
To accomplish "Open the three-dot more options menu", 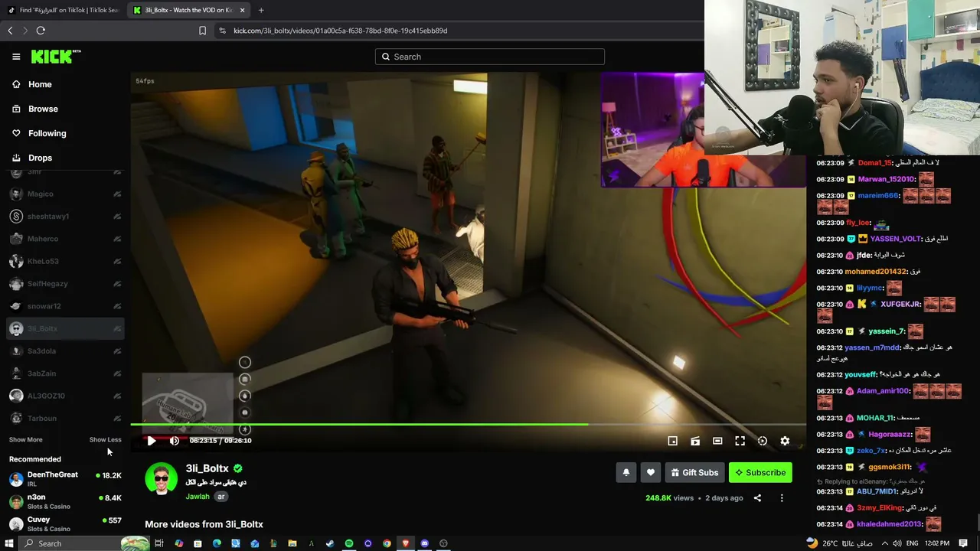I will point(782,498).
